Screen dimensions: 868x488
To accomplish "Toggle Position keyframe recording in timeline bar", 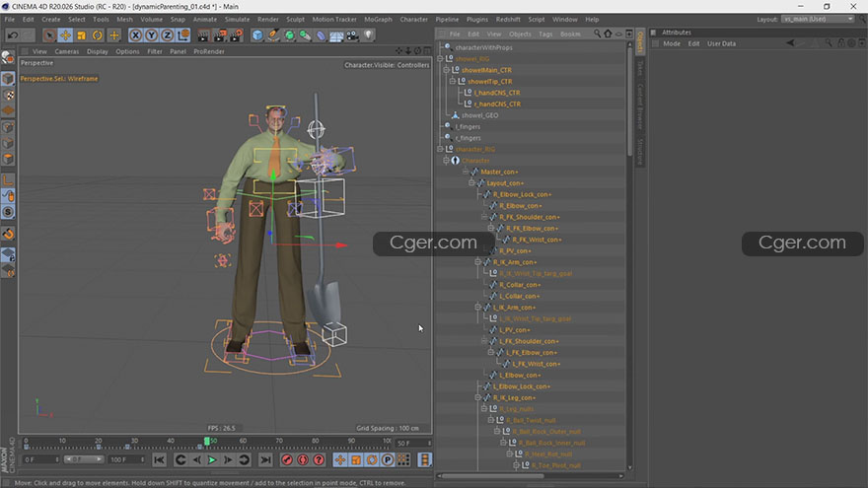I will 340,459.
